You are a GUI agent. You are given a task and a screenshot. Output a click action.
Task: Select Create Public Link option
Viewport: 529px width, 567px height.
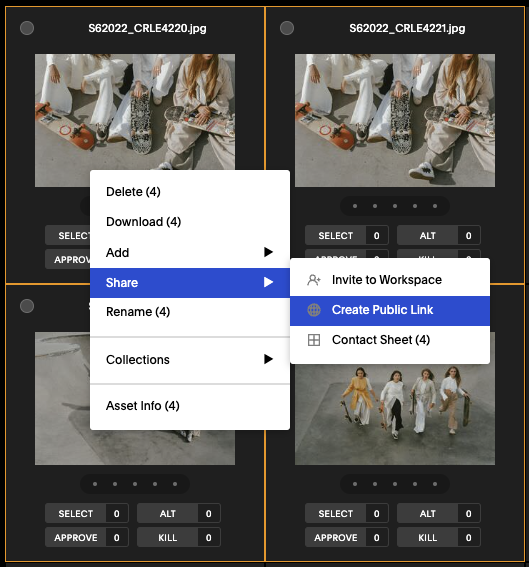390,310
